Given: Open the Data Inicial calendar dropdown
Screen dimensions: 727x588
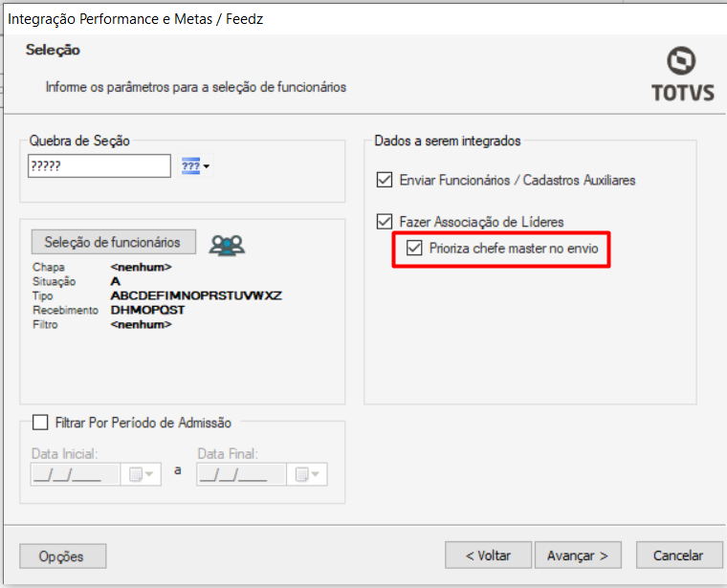Looking at the screenshot, I should point(141,474).
